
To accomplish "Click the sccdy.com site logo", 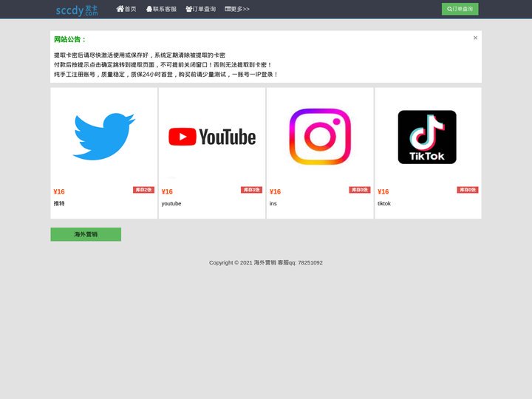I will click(x=77, y=10).
